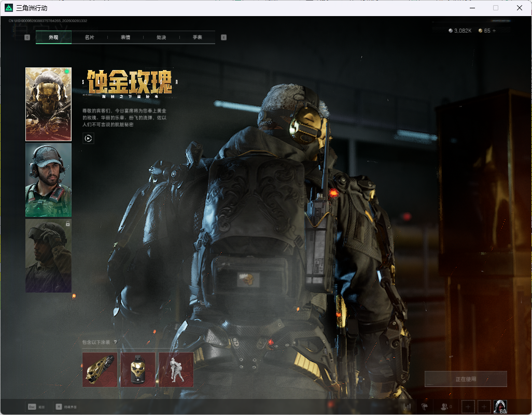The width and height of the screenshot is (532, 415).
Task: Click the Esc back button
Action: pyautogui.click(x=36, y=407)
